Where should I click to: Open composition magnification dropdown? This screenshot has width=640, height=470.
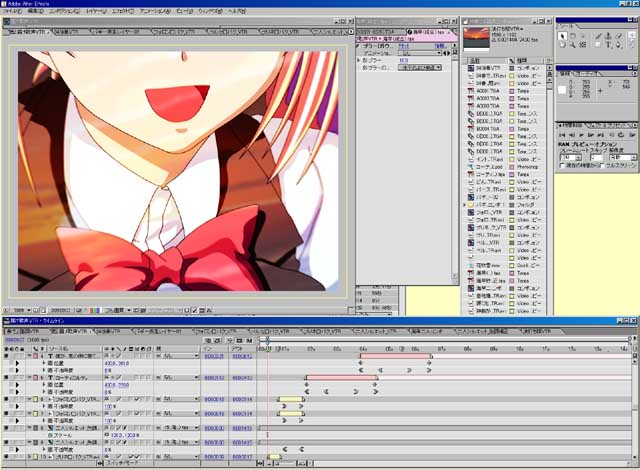pyautogui.click(x=22, y=310)
